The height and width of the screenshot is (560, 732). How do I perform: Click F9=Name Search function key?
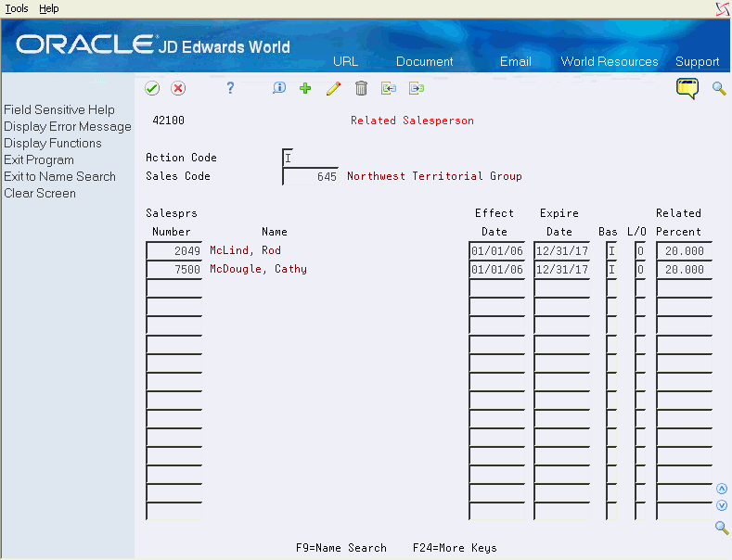point(341,548)
